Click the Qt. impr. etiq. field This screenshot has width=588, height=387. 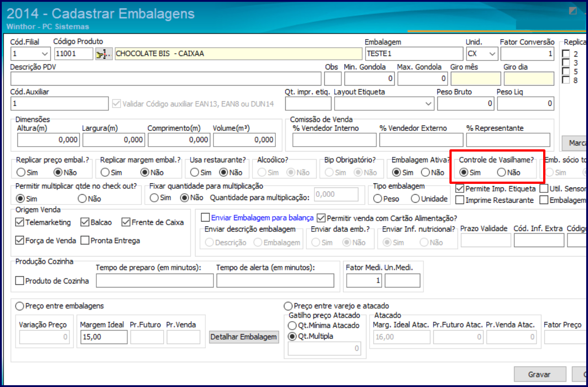[308, 104]
